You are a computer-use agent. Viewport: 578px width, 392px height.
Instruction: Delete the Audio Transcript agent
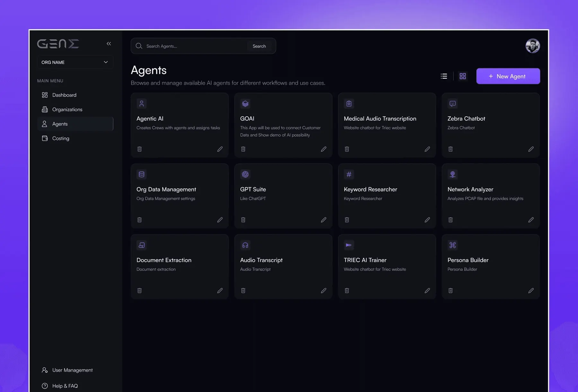[x=243, y=291]
